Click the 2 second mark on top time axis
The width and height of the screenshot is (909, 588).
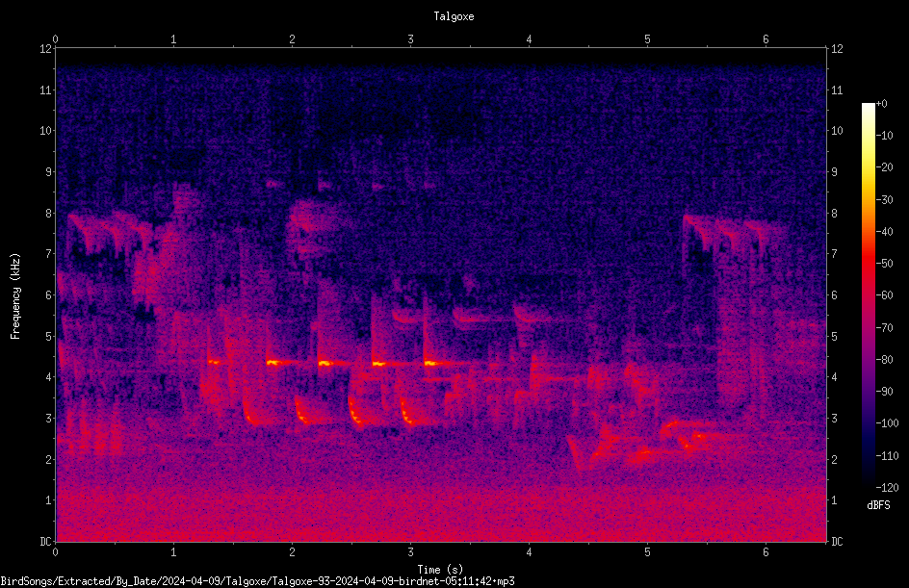click(292, 39)
